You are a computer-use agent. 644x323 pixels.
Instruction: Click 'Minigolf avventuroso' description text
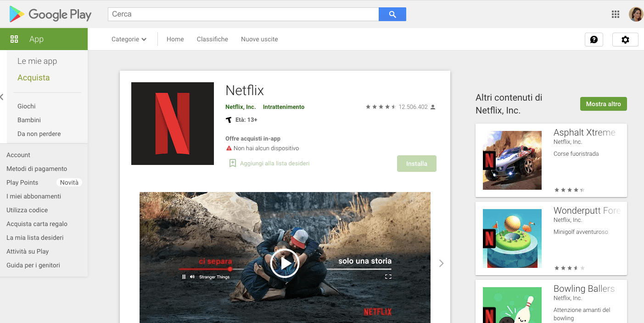581,232
